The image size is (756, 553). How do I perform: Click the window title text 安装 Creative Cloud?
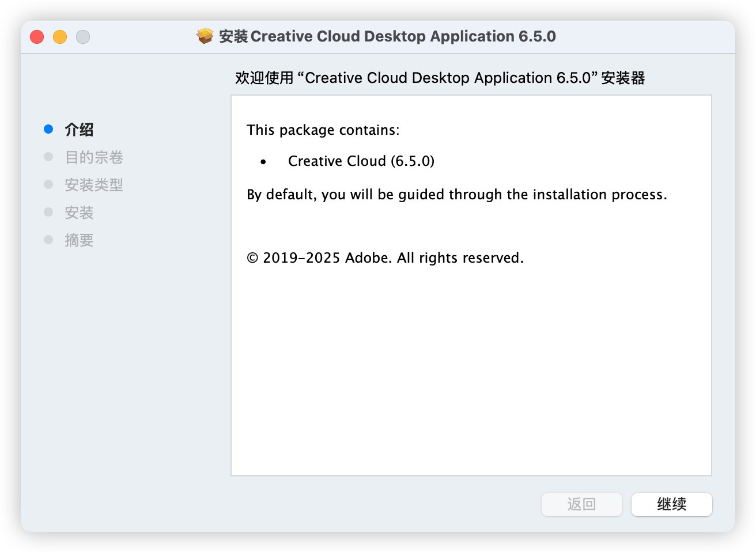[x=387, y=36]
